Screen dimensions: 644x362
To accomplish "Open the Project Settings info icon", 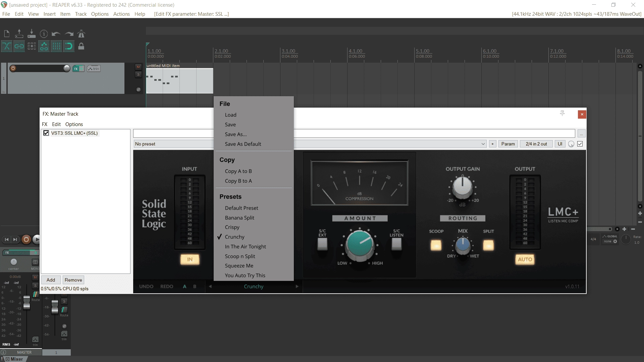I will [x=44, y=34].
